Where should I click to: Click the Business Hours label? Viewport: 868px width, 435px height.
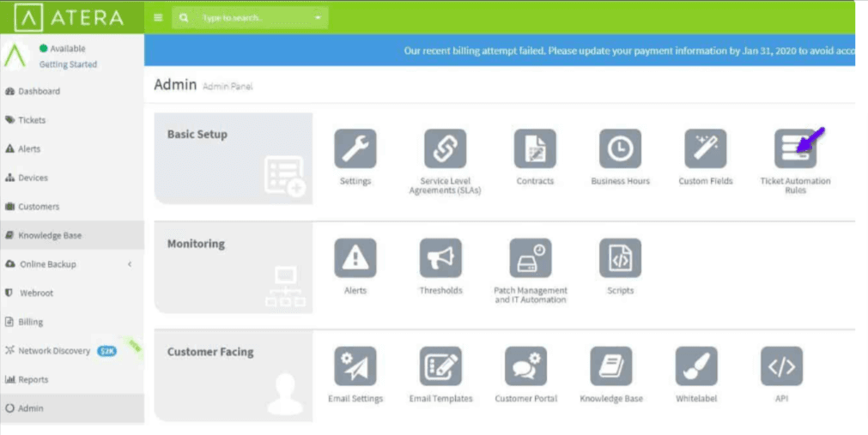point(620,181)
